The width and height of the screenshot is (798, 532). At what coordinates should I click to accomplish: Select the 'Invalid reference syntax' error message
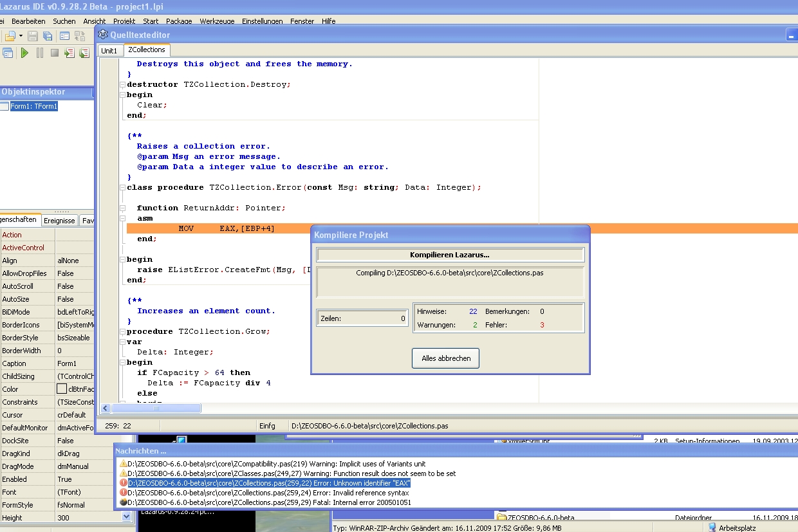tap(269, 493)
